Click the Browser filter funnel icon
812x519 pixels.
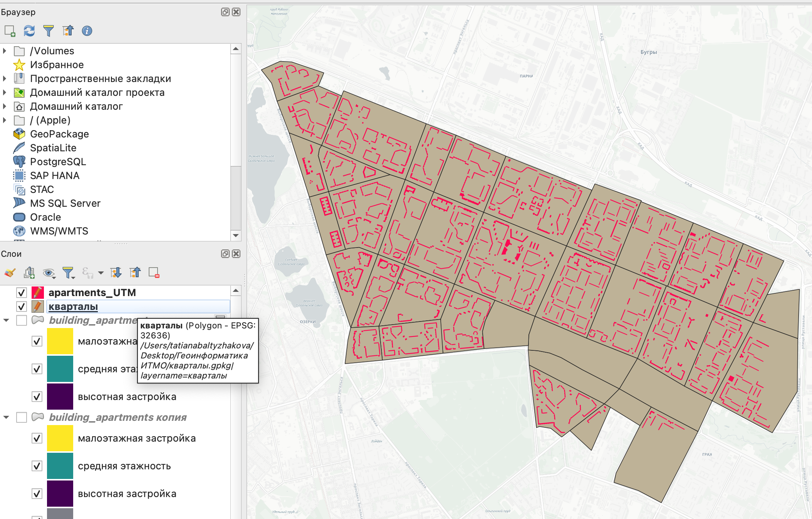49,31
